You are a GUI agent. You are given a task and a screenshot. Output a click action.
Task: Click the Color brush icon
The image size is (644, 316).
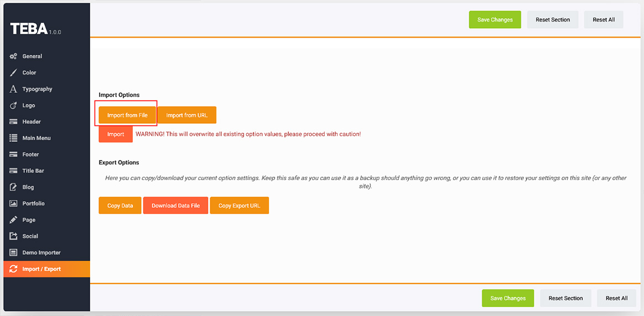(x=13, y=72)
